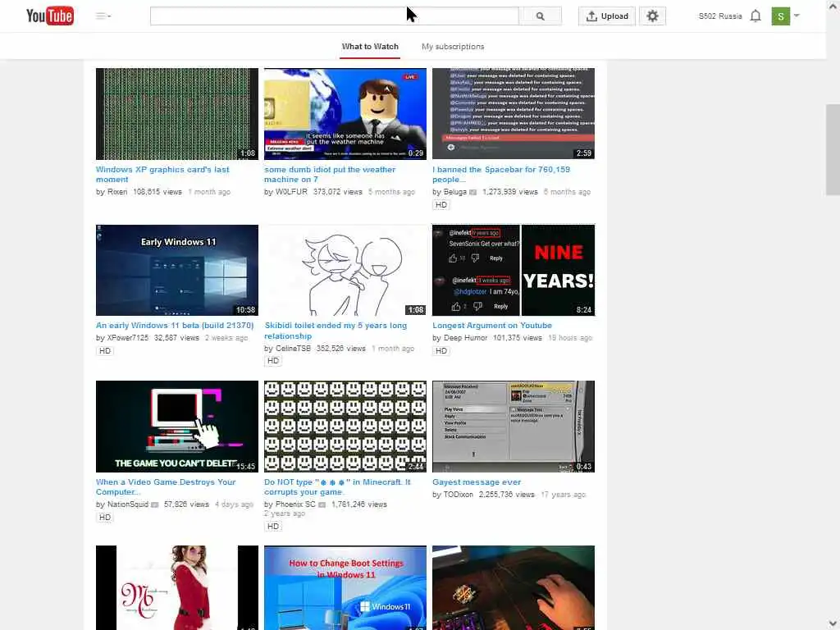This screenshot has width=840, height=630.
Task: Open Gayest message ever thumbnail
Action: pyautogui.click(x=514, y=427)
